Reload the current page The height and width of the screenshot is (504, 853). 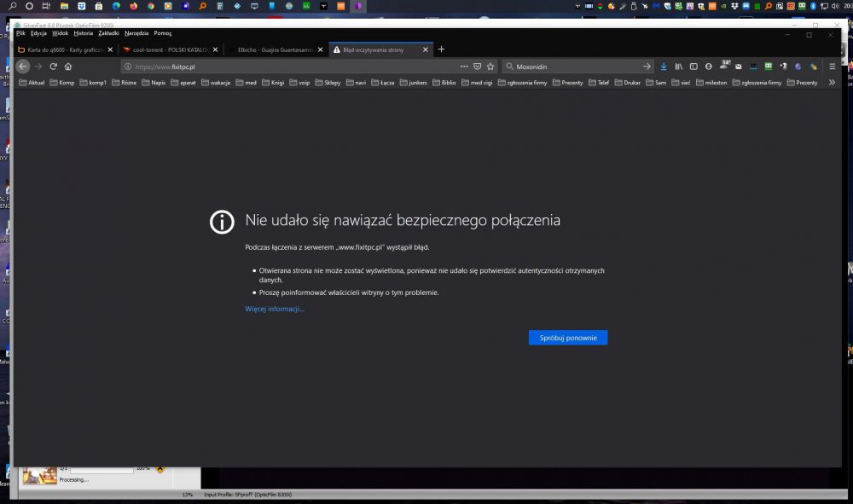pyautogui.click(x=53, y=67)
